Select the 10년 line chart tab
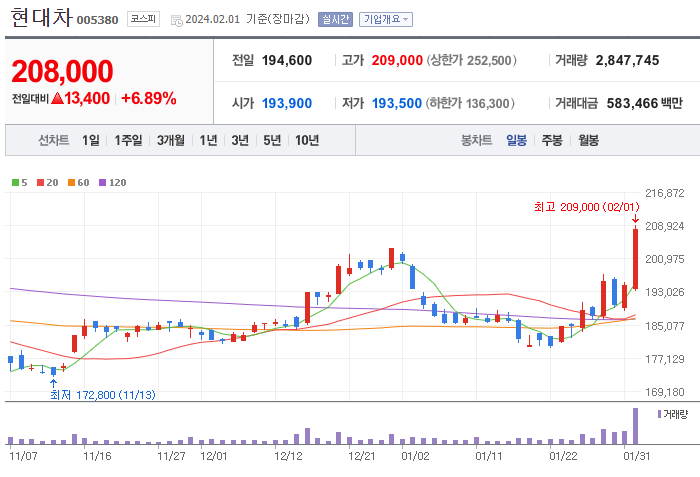The width and height of the screenshot is (700, 477). (x=307, y=140)
